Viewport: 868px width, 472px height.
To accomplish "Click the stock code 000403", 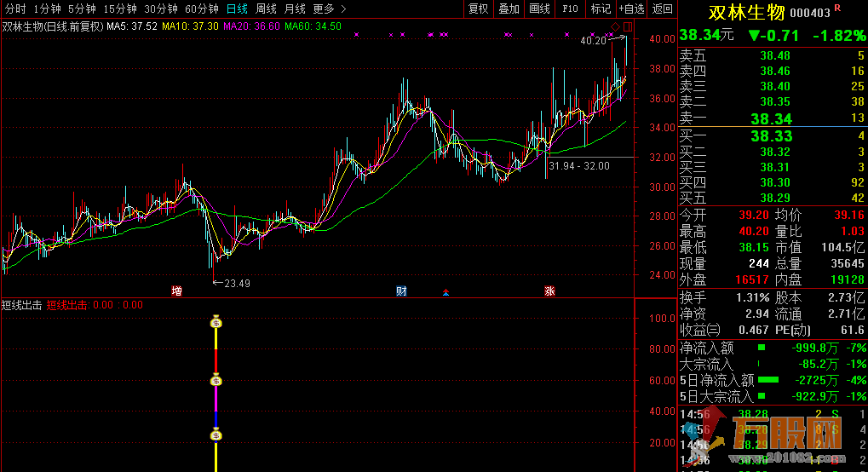I will pos(810,13).
